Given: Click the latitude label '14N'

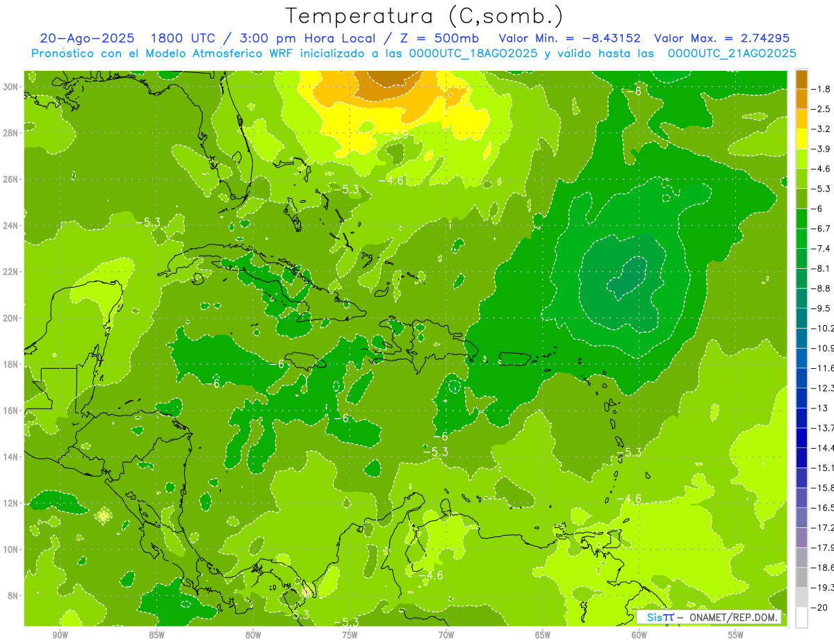Looking at the screenshot, I should [x=10, y=456].
